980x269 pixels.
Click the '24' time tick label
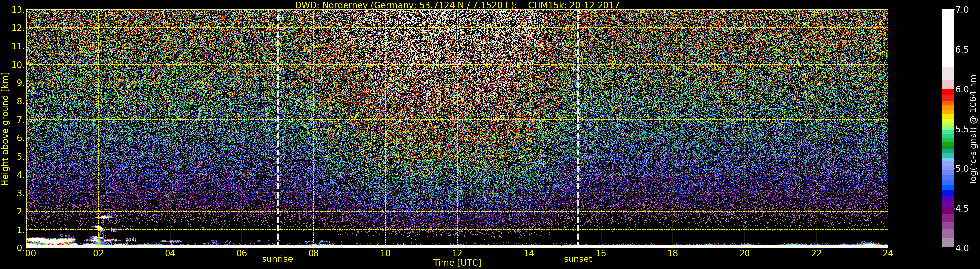click(888, 253)
